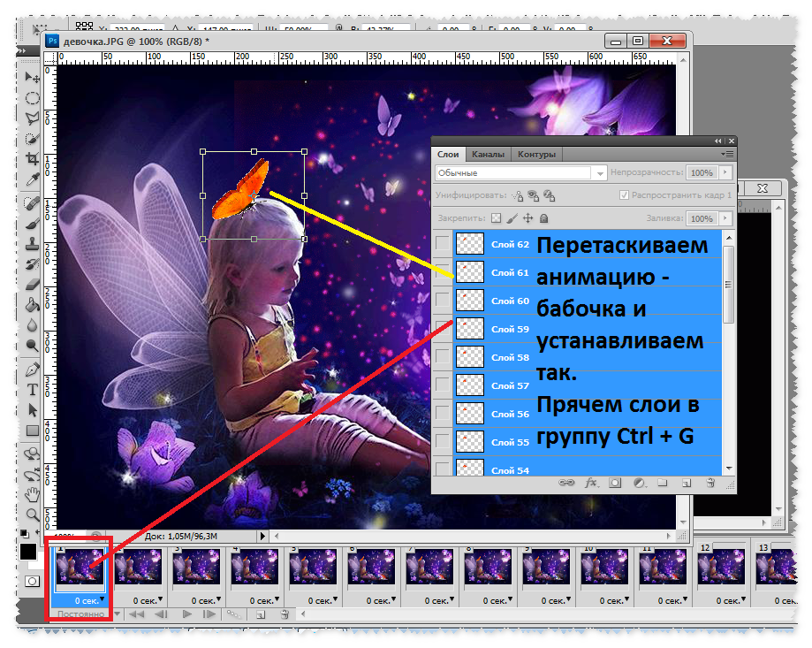This screenshot has height=648, width=812.
Task: Open document status bar arrow menu
Action: click(262, 536)
